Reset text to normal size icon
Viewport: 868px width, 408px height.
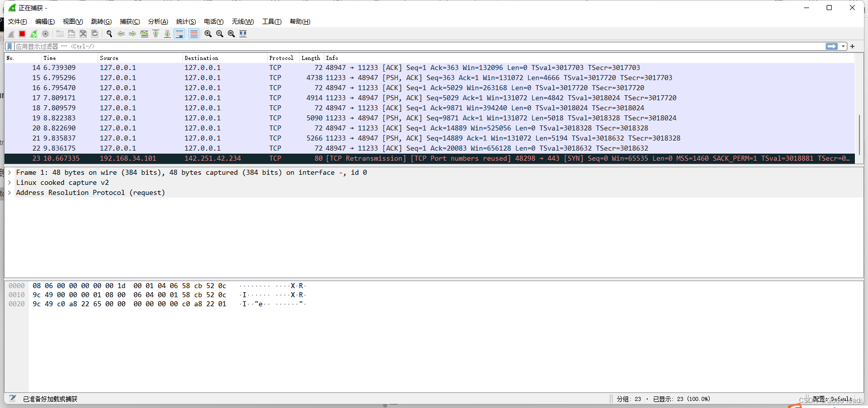(231, 34)
